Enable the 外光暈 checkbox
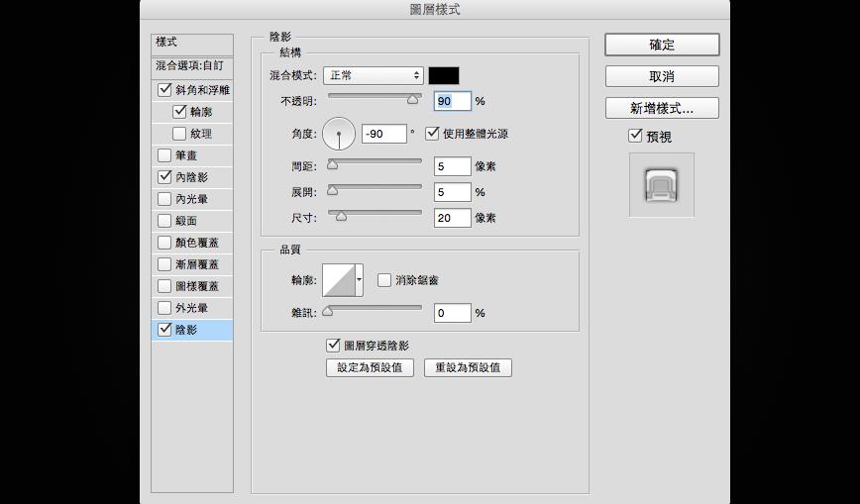Viewport: 860px width, 504px height. [164, 308]
